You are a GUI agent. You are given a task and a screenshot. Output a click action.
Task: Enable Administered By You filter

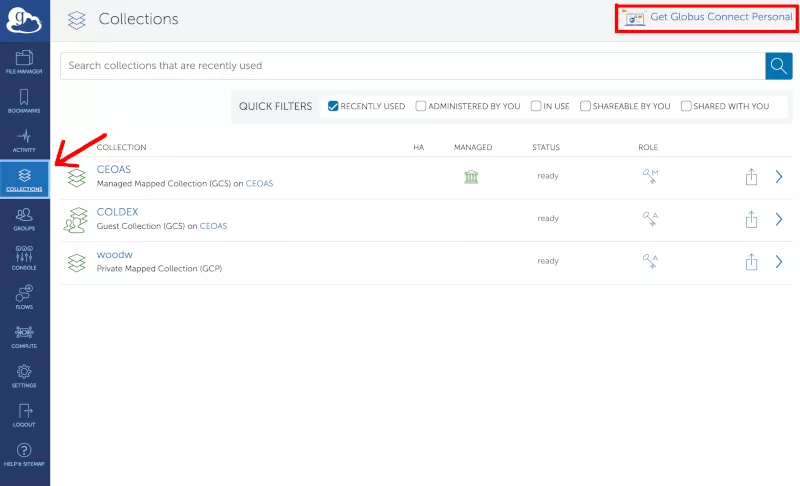coord(420,106)
